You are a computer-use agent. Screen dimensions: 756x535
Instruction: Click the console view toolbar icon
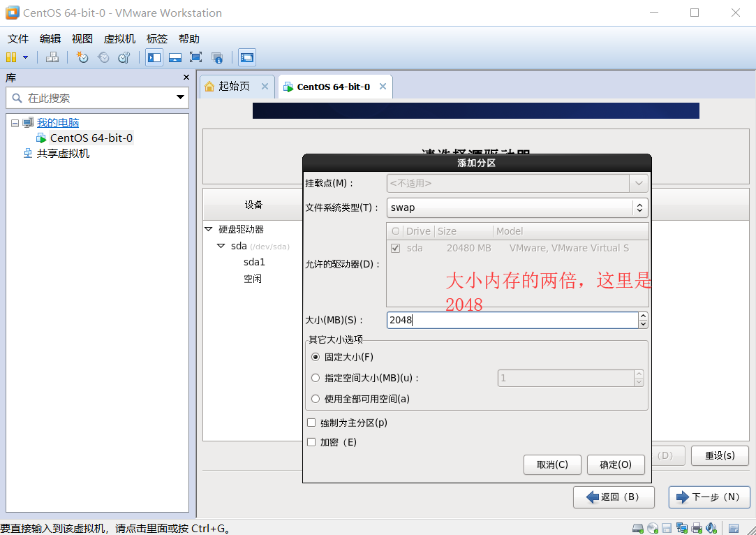point(247,57)
